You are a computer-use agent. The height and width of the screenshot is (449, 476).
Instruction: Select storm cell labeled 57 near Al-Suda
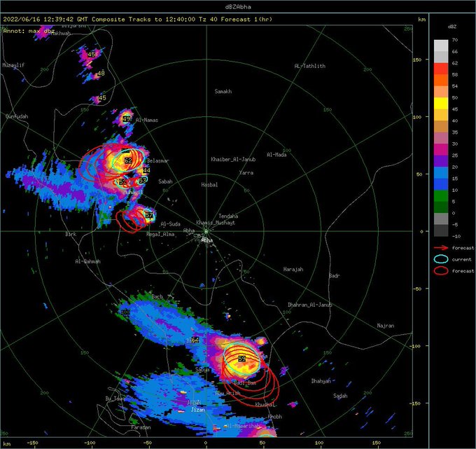click(148, 214)
